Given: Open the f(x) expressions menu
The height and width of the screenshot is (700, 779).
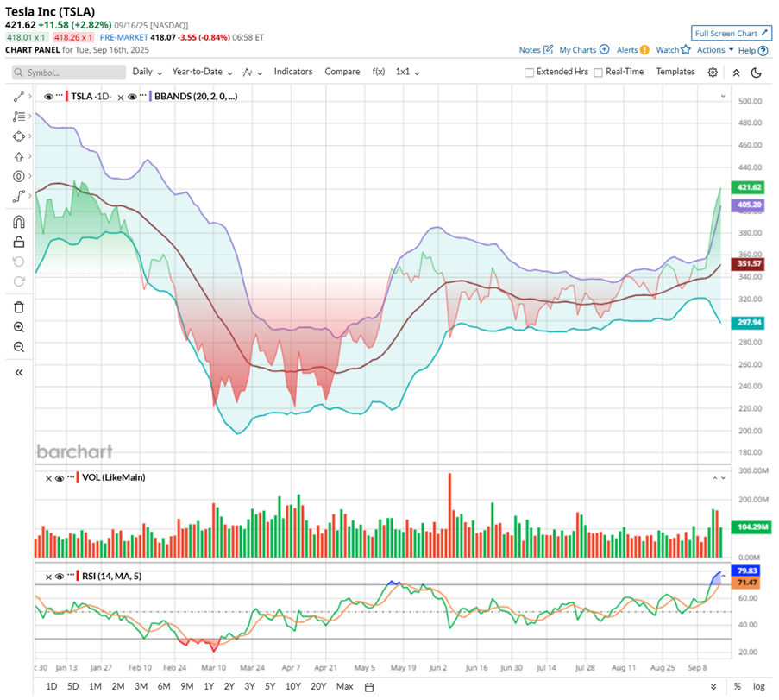Looking at the screenshot, I should tap(378, 72).
